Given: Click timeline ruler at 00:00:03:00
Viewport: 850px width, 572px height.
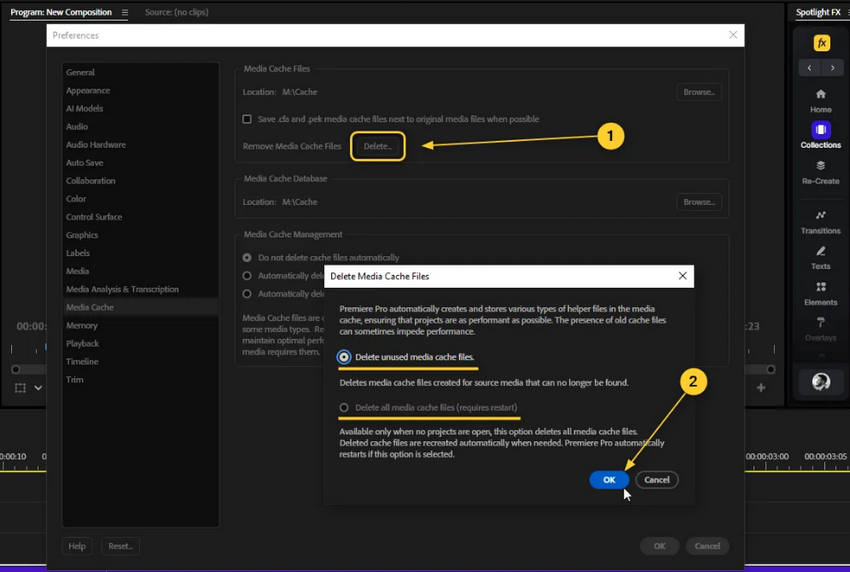Looking at the screenshot, I should [767, 457].
